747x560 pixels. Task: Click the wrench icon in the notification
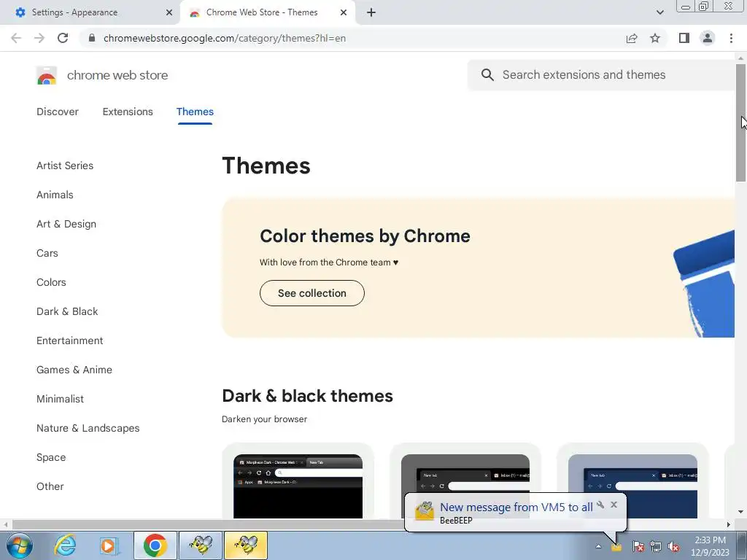click(600, 505)
